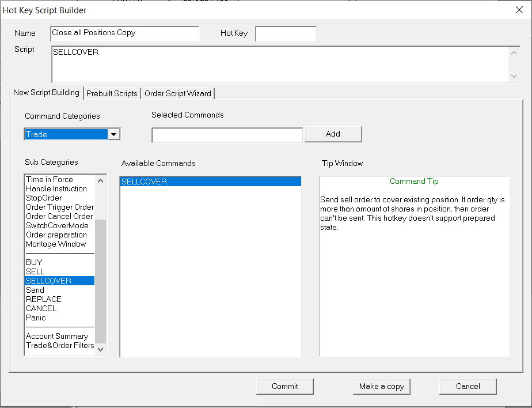Select Account Summary in Sub Categories
The width and height of the screenshot is (532, 408).
tap(57, 336)
